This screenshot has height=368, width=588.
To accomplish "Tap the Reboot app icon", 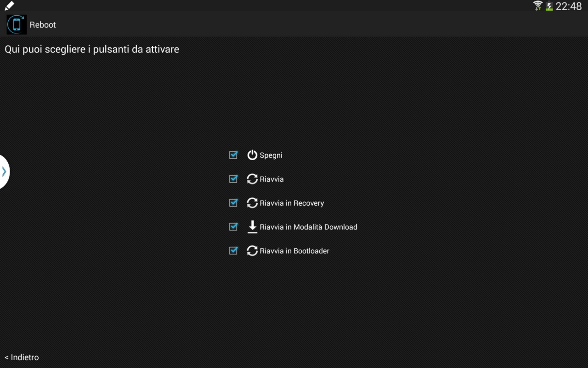I will (x=17, y=24).
